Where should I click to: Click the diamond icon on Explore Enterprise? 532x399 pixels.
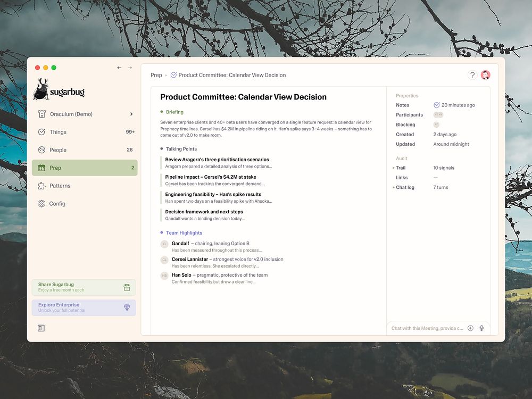[127, 307]
